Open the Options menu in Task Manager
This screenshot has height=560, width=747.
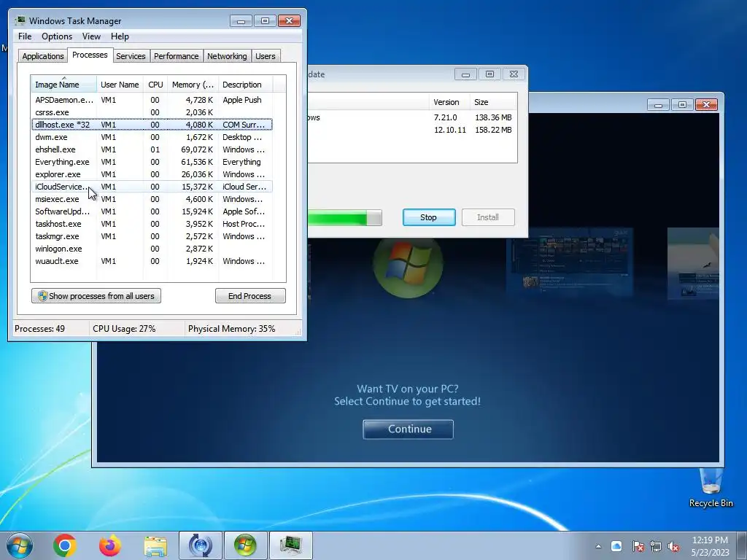[57, 36]
